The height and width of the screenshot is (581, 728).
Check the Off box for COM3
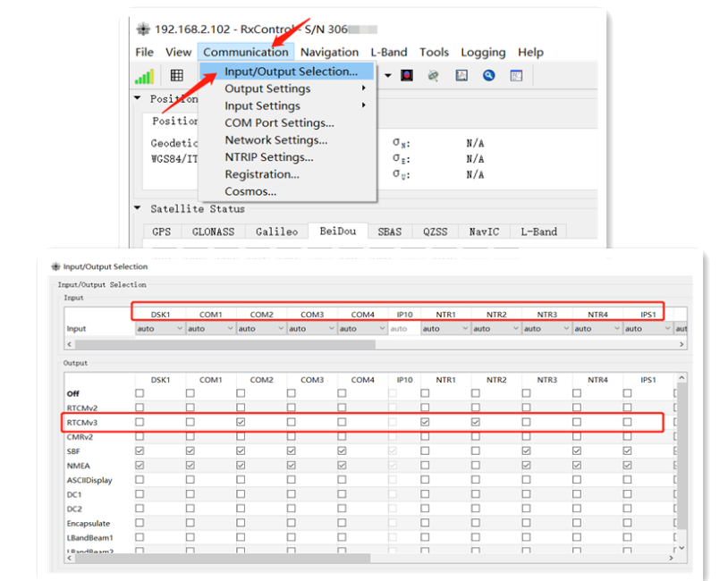pos(291,393)
